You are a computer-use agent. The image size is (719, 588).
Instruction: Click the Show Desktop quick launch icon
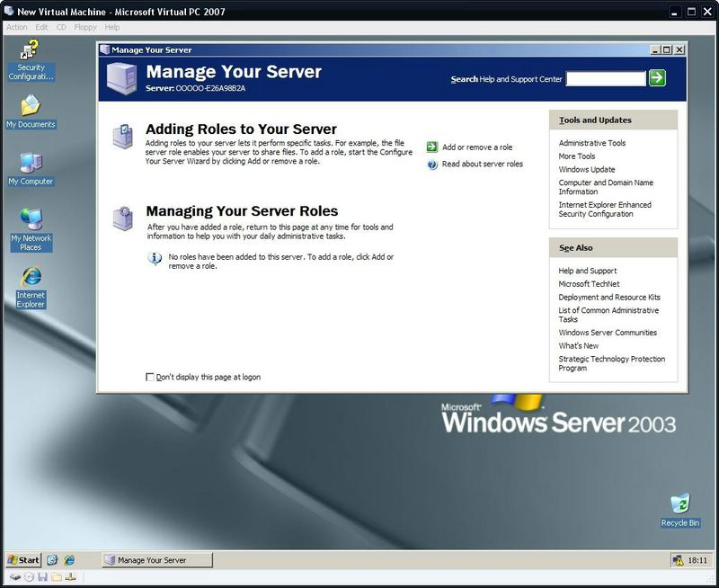tap(52, 560)
